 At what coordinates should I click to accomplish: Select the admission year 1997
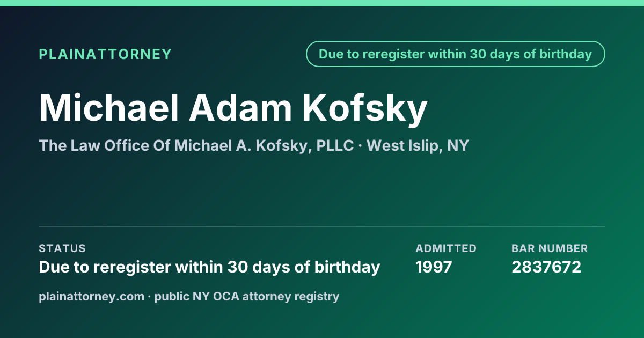pos(434,267)
